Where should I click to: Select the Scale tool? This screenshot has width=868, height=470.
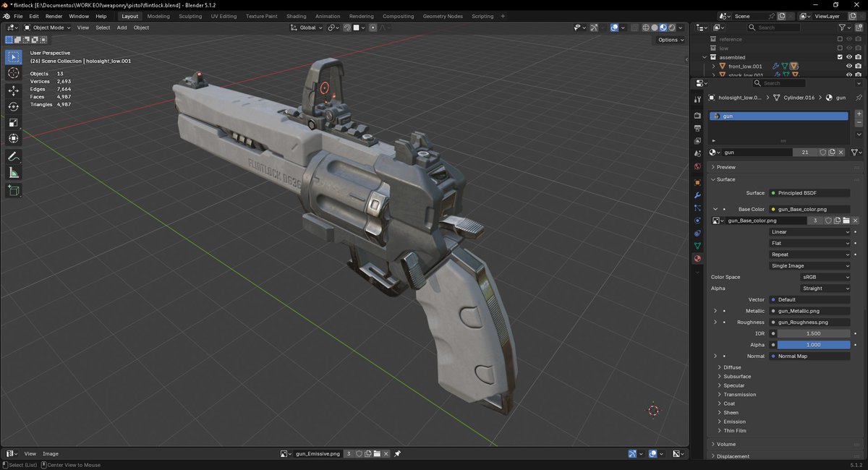click(14, 122)
